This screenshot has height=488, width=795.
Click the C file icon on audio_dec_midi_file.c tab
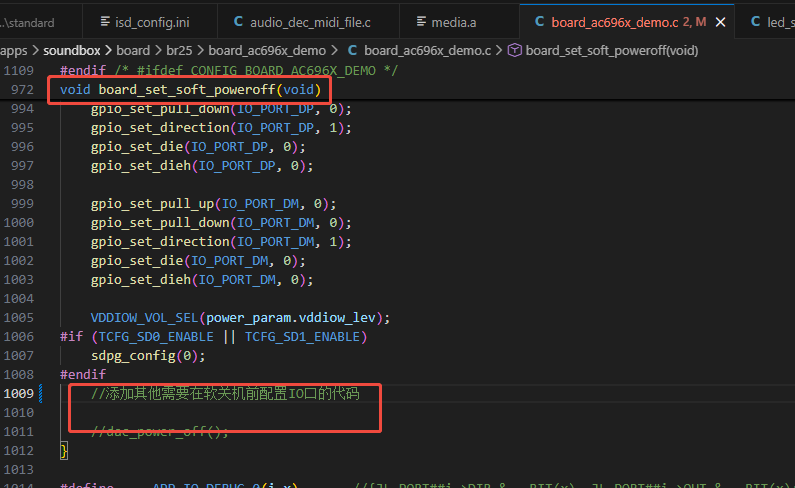coord(238,22)
